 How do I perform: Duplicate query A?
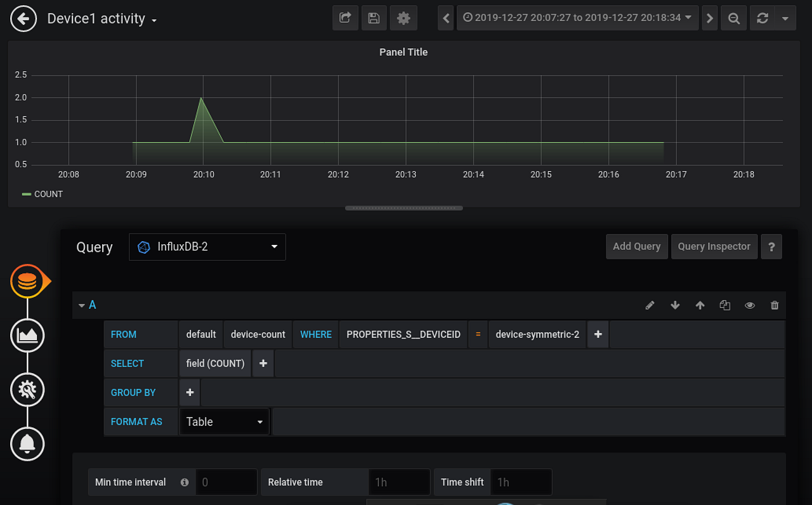pos(725,305)
